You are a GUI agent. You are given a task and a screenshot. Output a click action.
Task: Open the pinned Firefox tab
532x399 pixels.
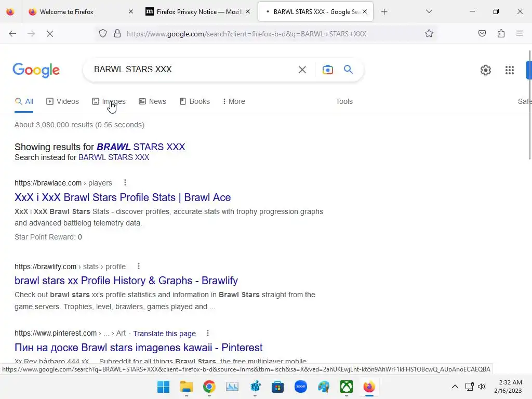(10, 11)
